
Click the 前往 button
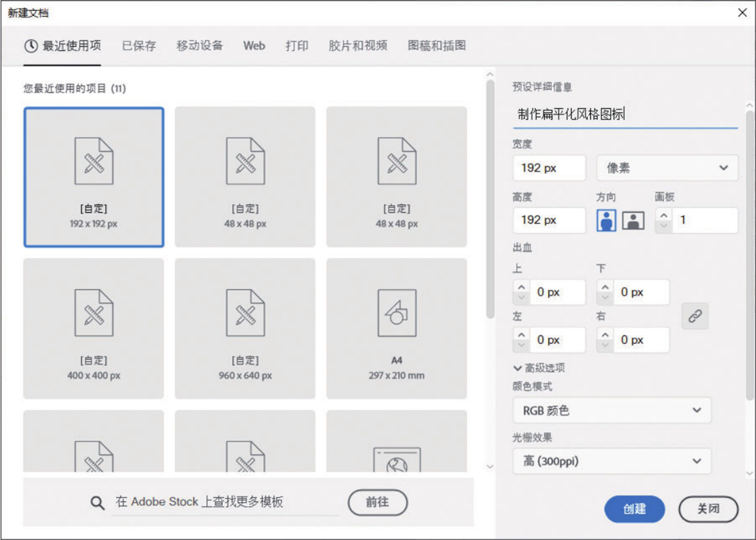(x=377, y=502)
